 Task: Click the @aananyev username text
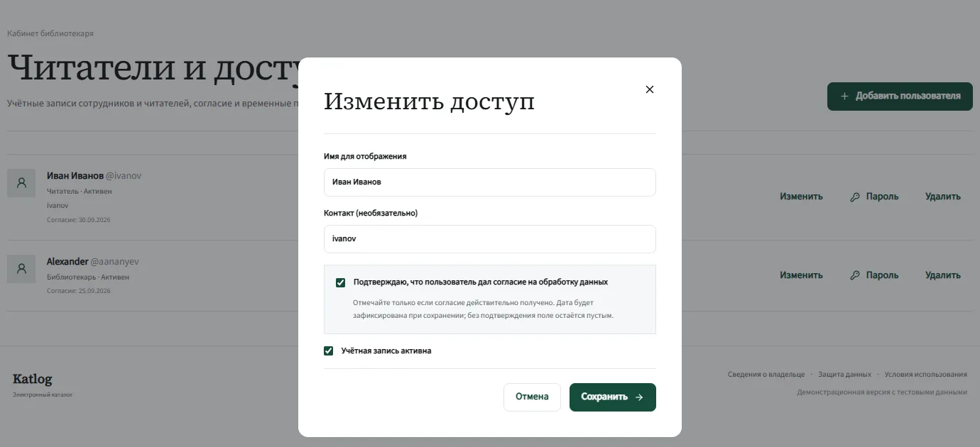[x=115, y=262]
